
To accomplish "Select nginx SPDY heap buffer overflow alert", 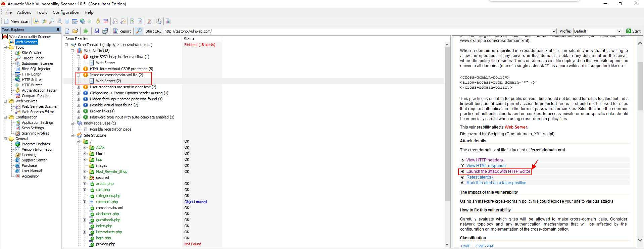I will (119, 57).
